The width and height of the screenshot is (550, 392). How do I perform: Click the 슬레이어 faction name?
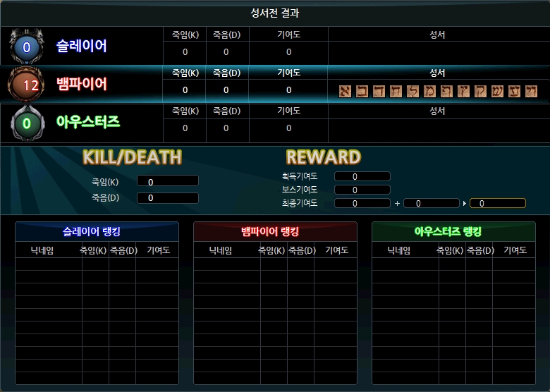[82, 47]
